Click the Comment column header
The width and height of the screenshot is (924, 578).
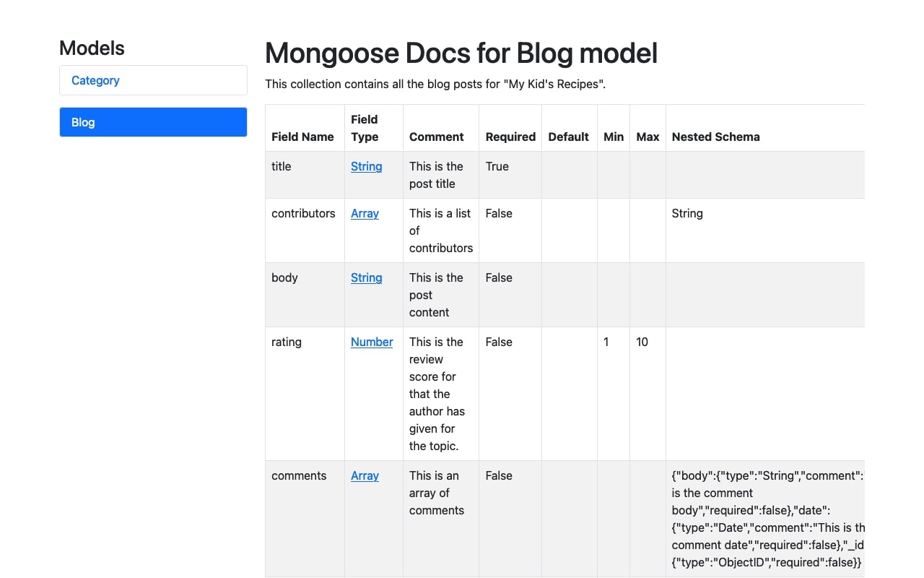pyautogui.click(x=436, y=137)
